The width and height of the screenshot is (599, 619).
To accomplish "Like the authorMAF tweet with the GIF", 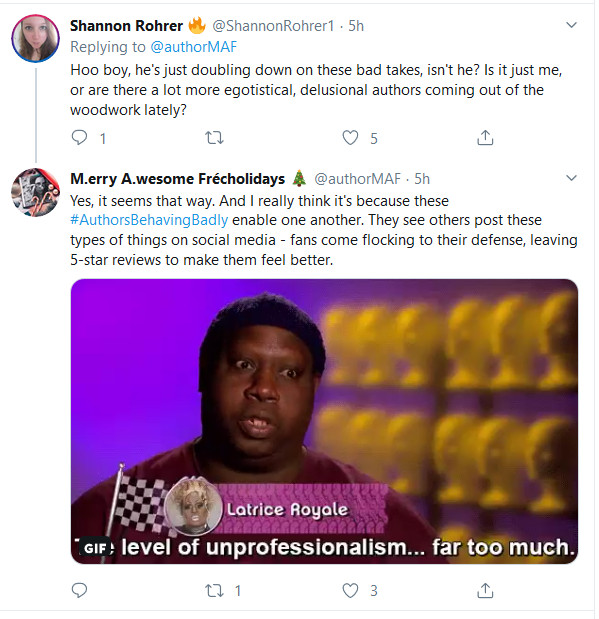I will [350, 591].
